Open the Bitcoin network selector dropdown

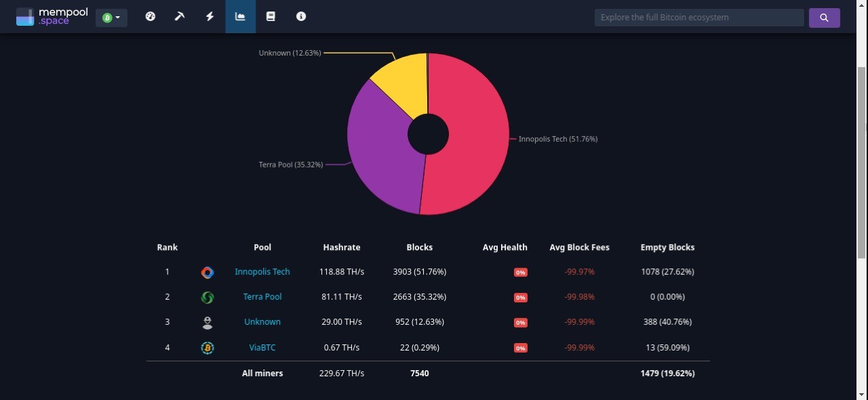coord(111,18)
